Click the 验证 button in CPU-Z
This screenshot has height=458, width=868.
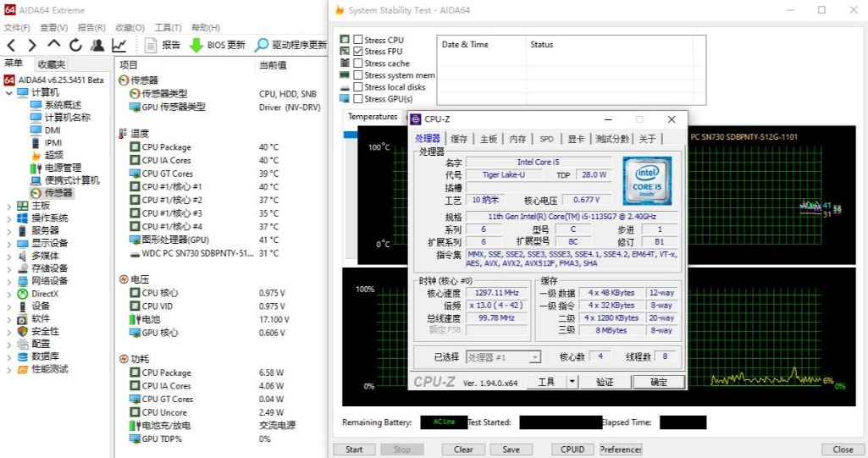click(604, 382)
